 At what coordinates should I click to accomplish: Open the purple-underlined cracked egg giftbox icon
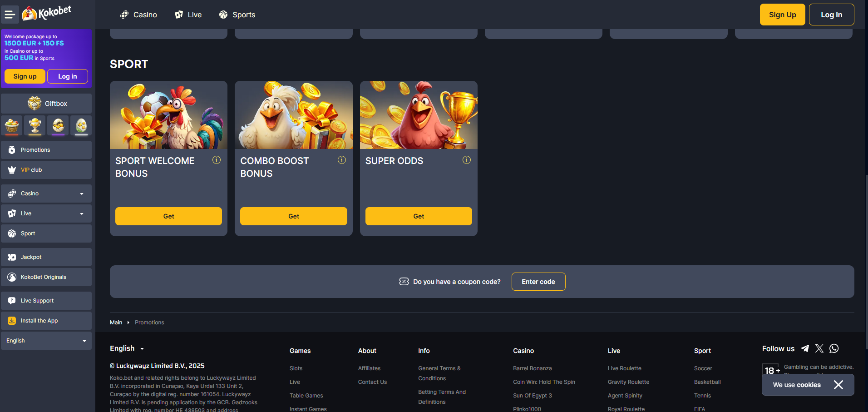coord(58,125)
